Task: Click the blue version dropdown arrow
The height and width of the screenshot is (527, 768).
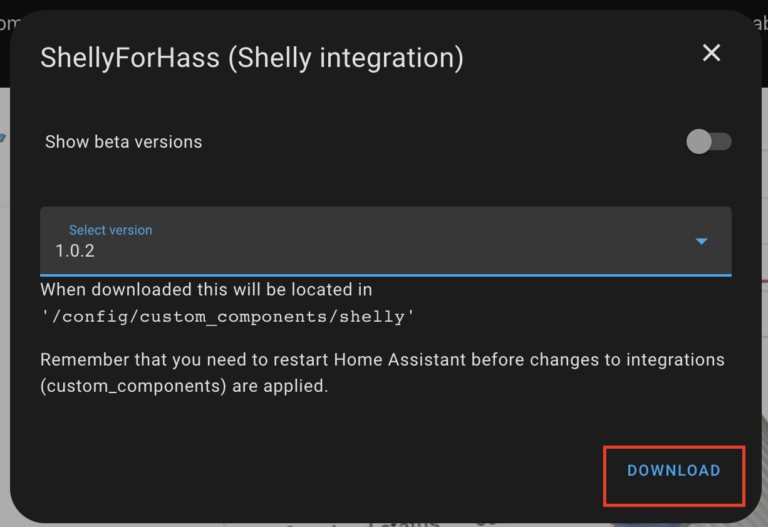Action: (701, 241)
